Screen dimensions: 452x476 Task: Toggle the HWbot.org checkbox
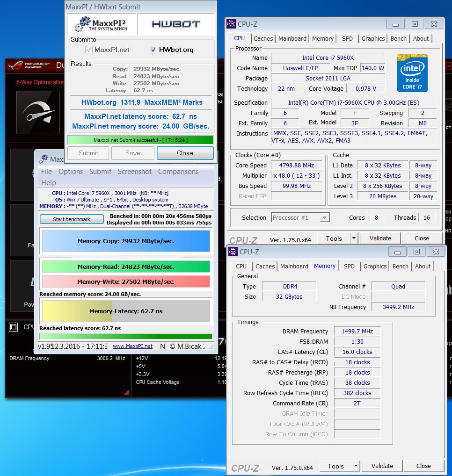[153, 50]
